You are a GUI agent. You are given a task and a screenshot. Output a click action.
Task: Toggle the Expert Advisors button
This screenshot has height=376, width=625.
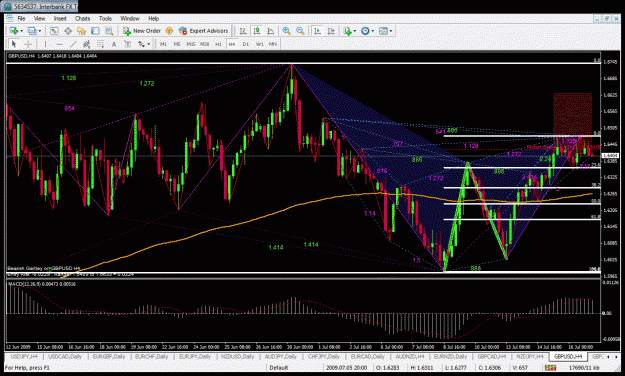[x=204, y=31]
